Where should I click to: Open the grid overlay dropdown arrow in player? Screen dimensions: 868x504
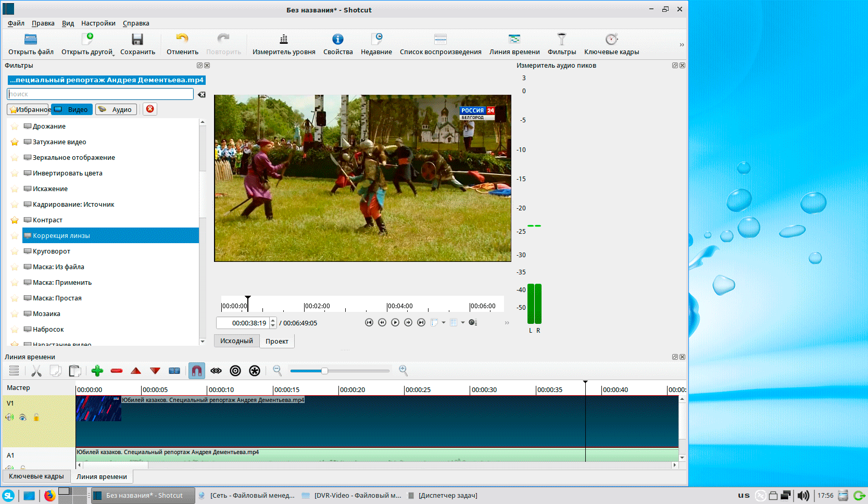(x=463, y=322)
